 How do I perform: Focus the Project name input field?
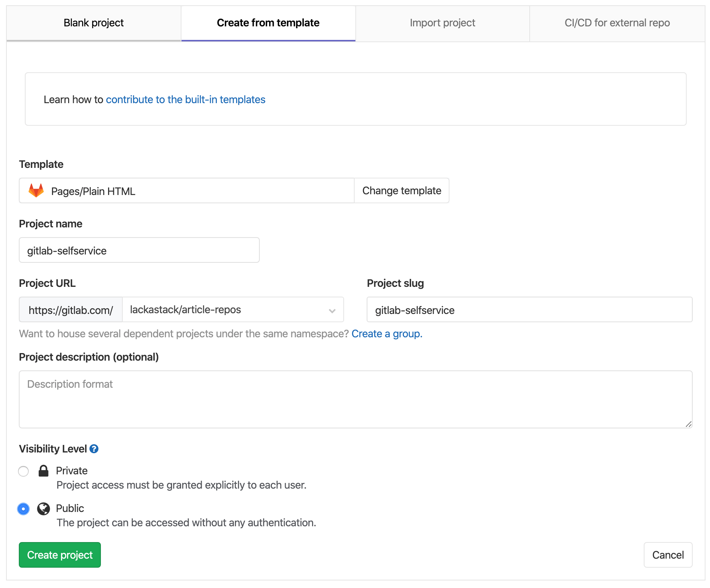coord(139,250)
